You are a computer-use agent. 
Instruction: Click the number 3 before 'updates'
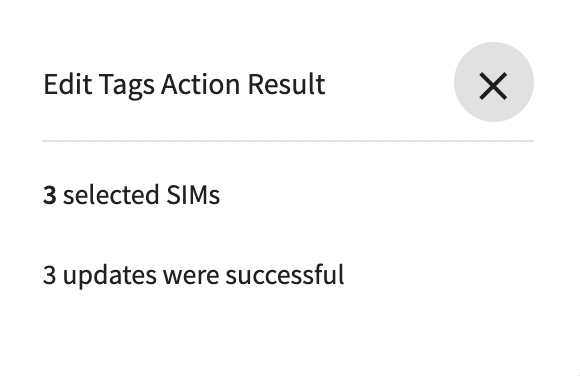(x=50, y=275)
